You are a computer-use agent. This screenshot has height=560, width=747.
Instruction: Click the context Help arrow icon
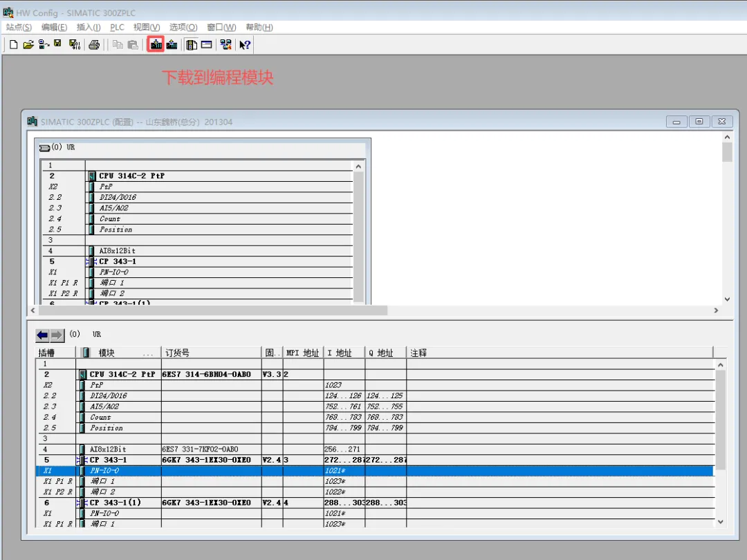pos(245,45)
